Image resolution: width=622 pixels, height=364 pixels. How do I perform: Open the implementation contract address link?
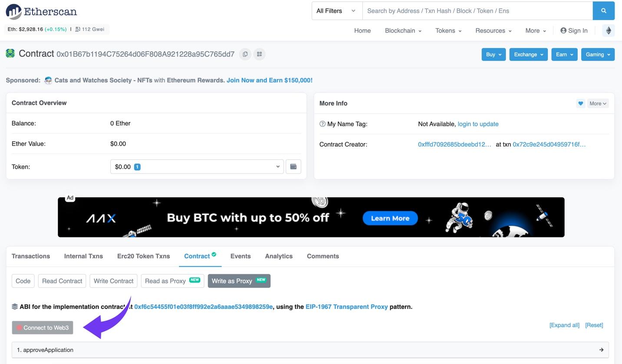(x=203, y=307)
